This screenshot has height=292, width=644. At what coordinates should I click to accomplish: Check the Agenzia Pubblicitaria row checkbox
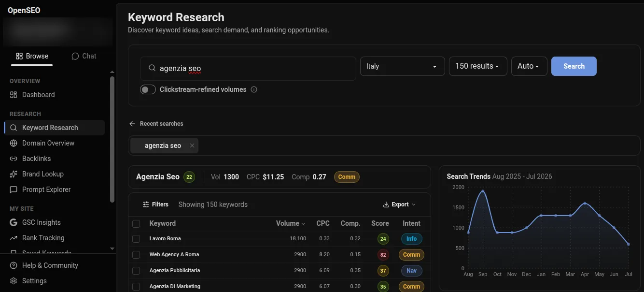[x=136, y=271]
